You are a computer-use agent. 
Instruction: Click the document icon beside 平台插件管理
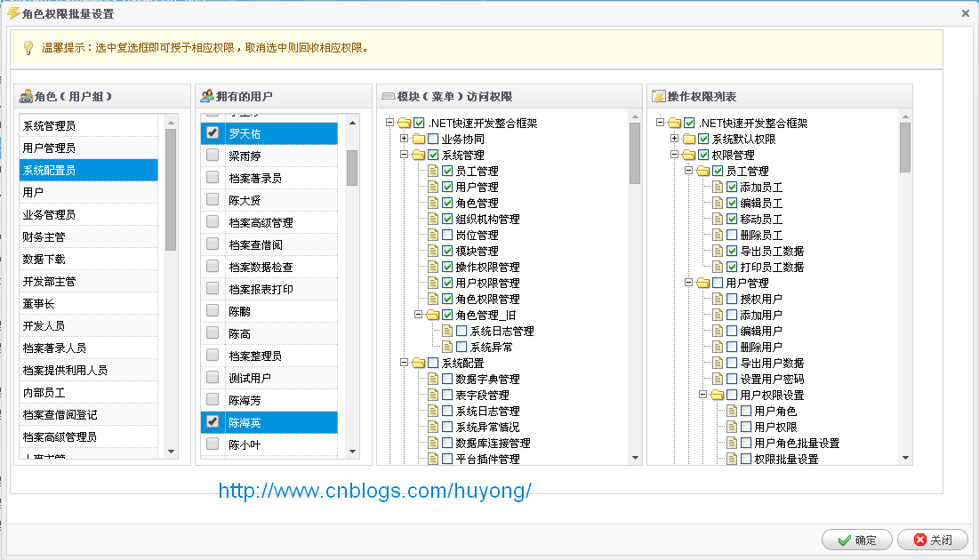[x=433, y=459]
